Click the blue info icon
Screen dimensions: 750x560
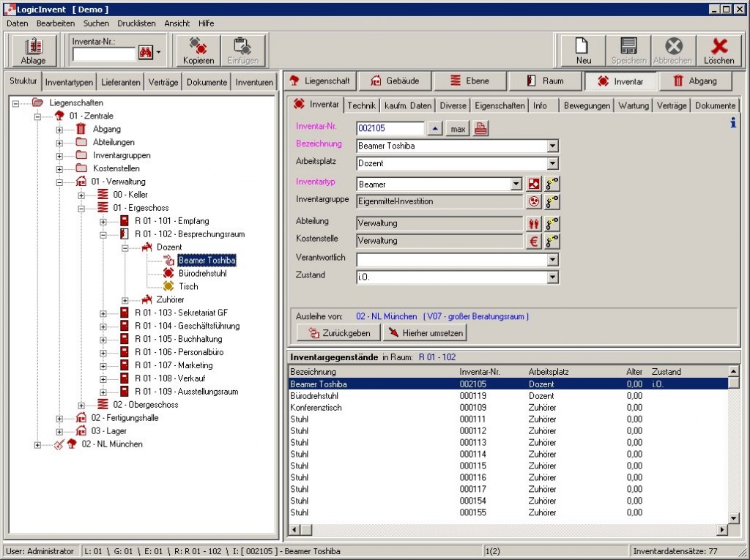pyautogui.click(x=733, y=123)
